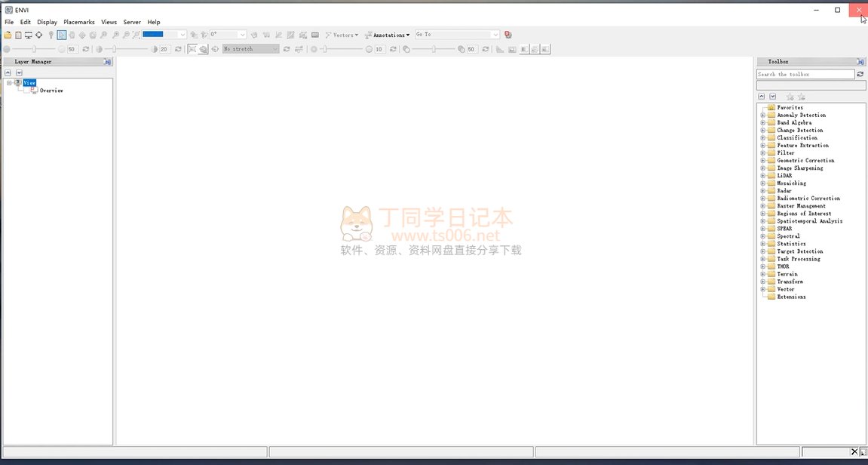Screen dimensions: 868x465
Task: Expand the Spectral folder
Action: pos(763,236)
